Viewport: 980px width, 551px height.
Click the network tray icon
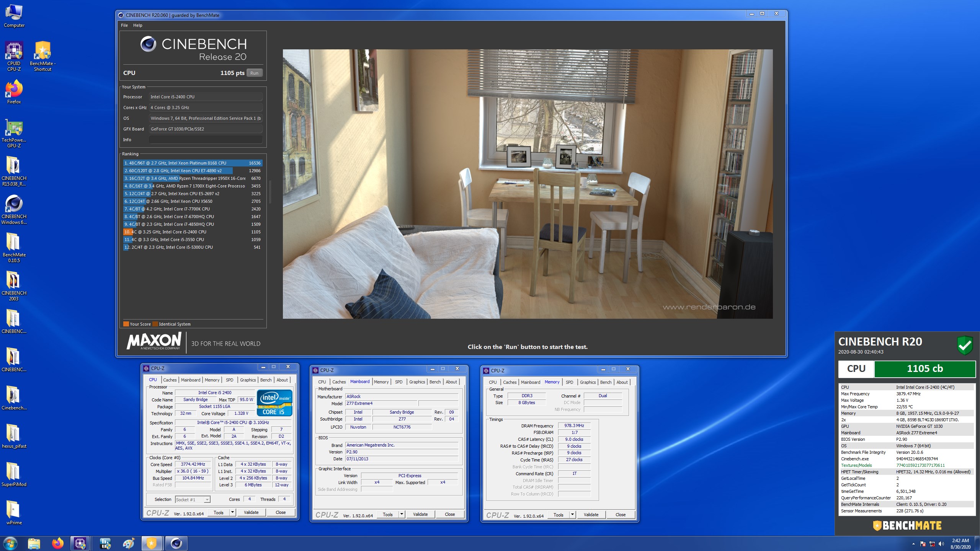click(x=932, y=544)
